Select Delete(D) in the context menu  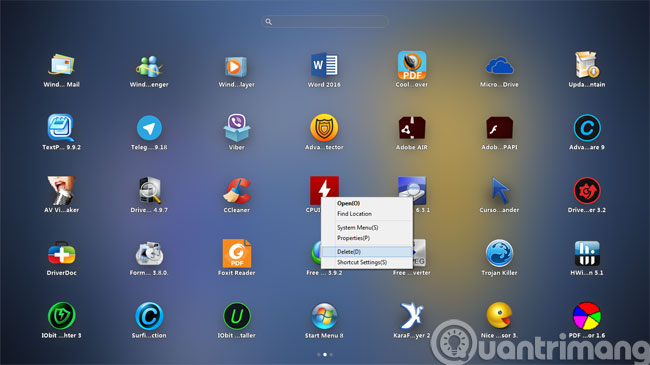pos(367,252)
